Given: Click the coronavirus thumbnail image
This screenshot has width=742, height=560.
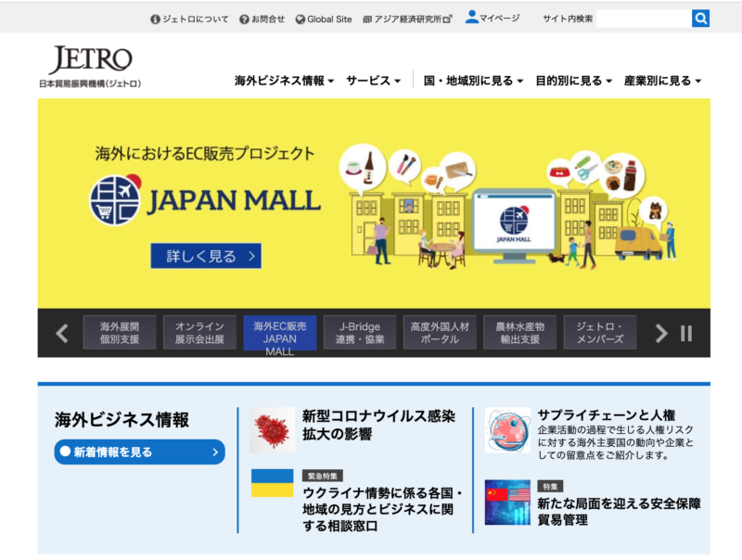Looking at the screenshot, I should (x=273, y=430).
